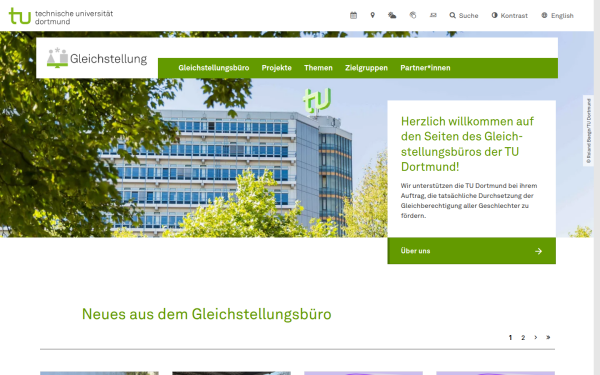The width and height of the screenshot is (600, 375).
Task: Click the heading Neues aus dem Gleichstellungsbüro
Action: (x=207, y=314)
